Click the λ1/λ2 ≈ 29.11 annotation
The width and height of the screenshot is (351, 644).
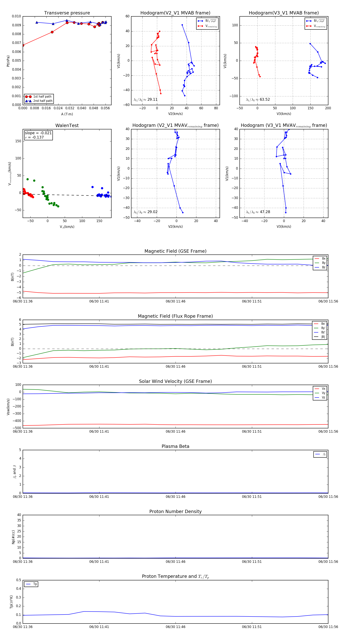[146, 100]
